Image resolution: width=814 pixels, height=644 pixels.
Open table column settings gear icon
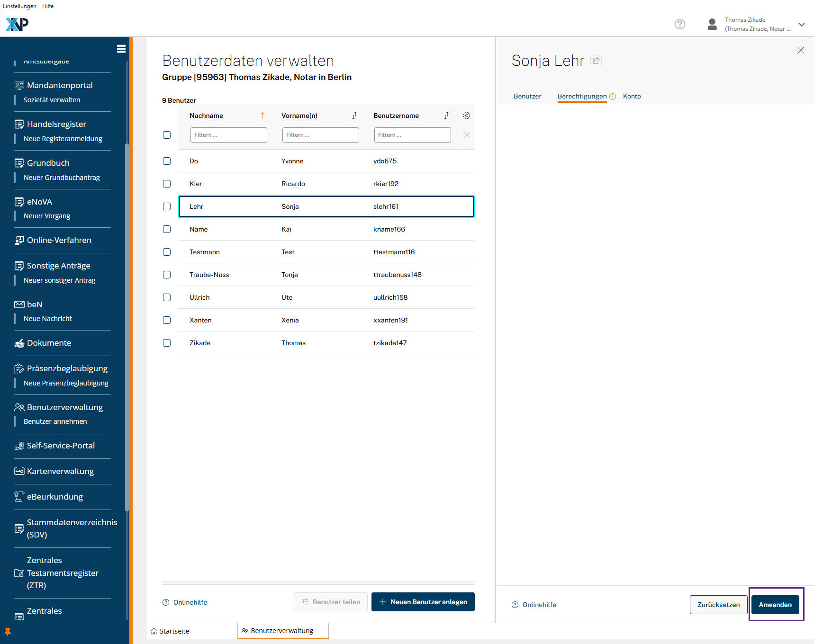pyautogui.click(x=466, y=116)
